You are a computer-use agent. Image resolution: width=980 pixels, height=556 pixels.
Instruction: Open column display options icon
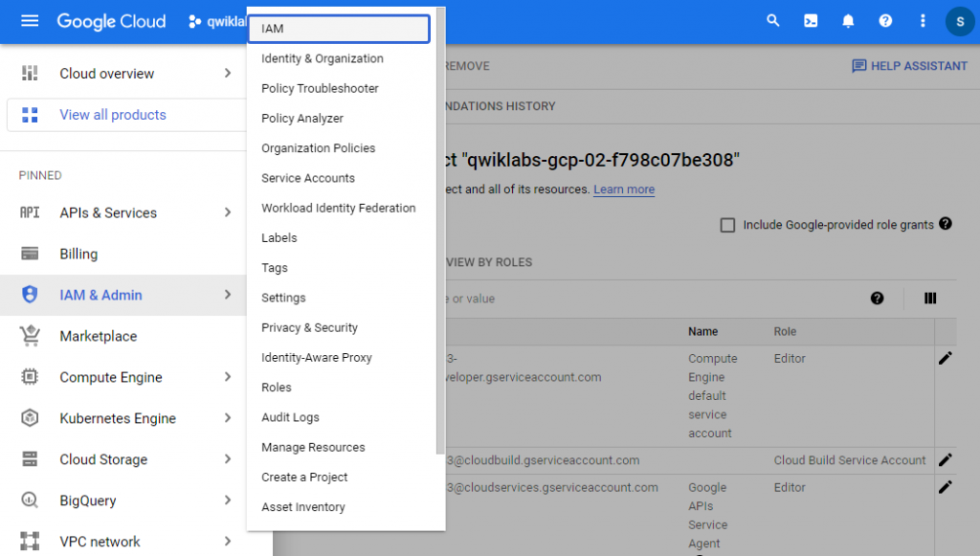coord(930,298)
